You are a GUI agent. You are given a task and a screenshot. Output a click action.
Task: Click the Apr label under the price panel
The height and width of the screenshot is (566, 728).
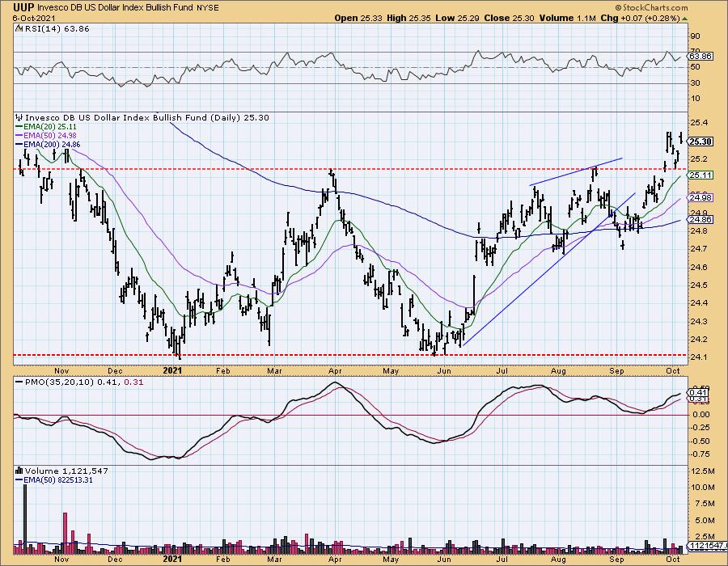(x=335, y=370)
